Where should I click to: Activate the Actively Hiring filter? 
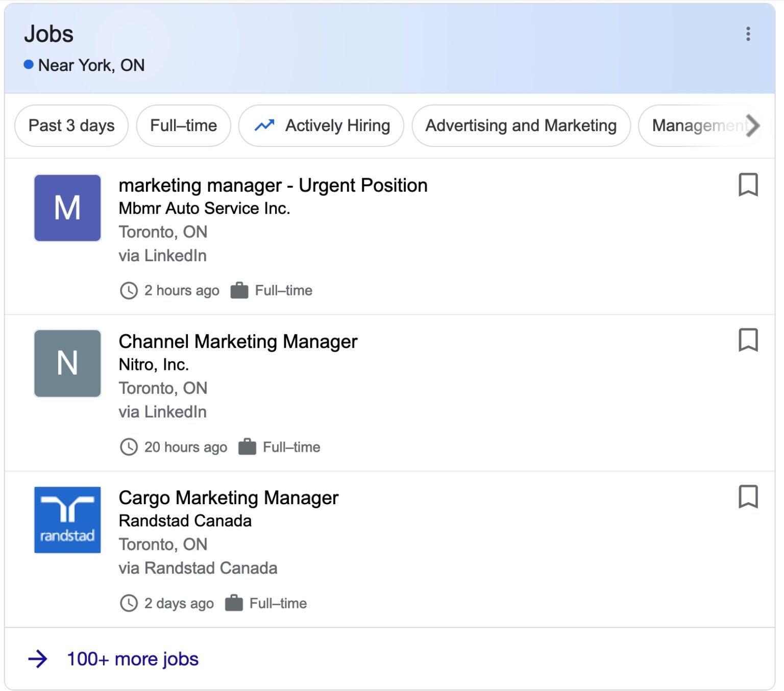pos(321,126)
